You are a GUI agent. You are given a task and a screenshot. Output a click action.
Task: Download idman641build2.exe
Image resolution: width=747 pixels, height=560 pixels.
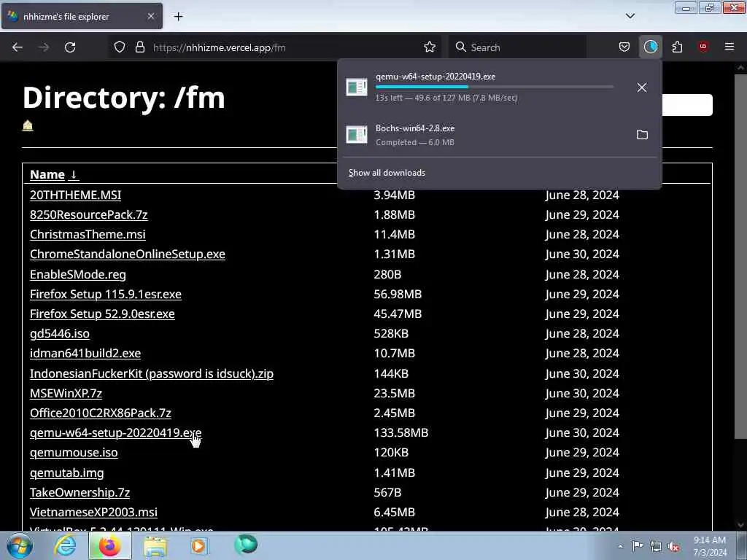[x=85, y=354]
